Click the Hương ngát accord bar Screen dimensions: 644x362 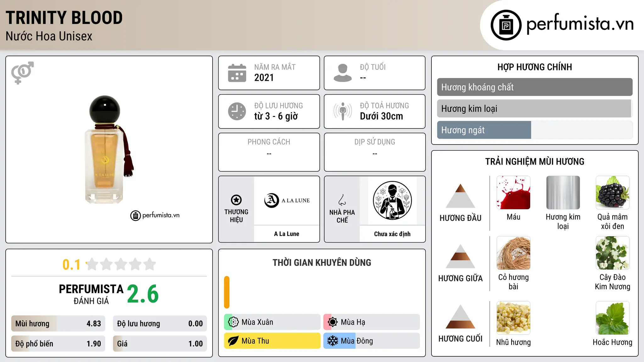pos(535,130)
